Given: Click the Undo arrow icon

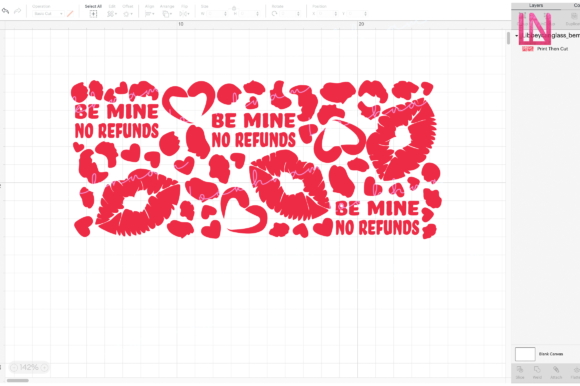Looking at the screenshot, I should (x=6, y=11).
